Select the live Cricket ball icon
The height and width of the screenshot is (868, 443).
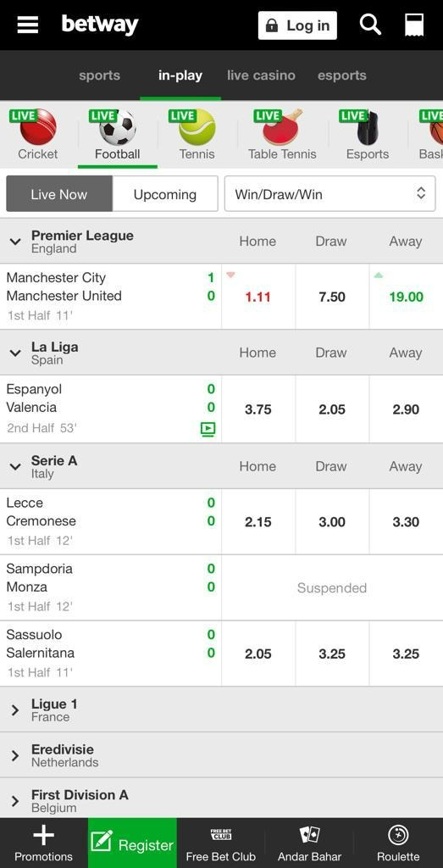pos(38,127)
